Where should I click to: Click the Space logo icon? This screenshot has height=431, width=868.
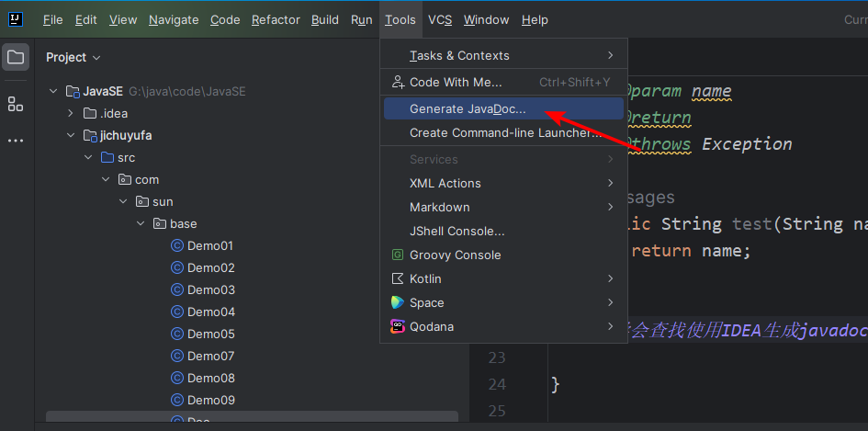[x=398, y=302]
